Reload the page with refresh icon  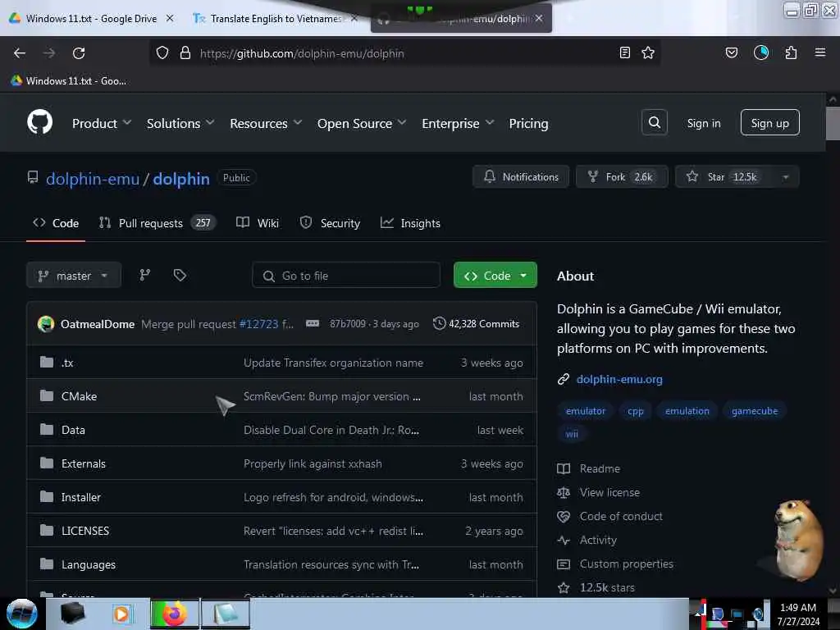coord(79,52)
